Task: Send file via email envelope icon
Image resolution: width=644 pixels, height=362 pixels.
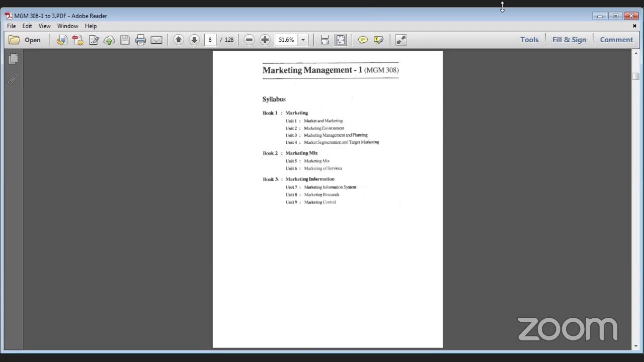Action: coord(156,40)
